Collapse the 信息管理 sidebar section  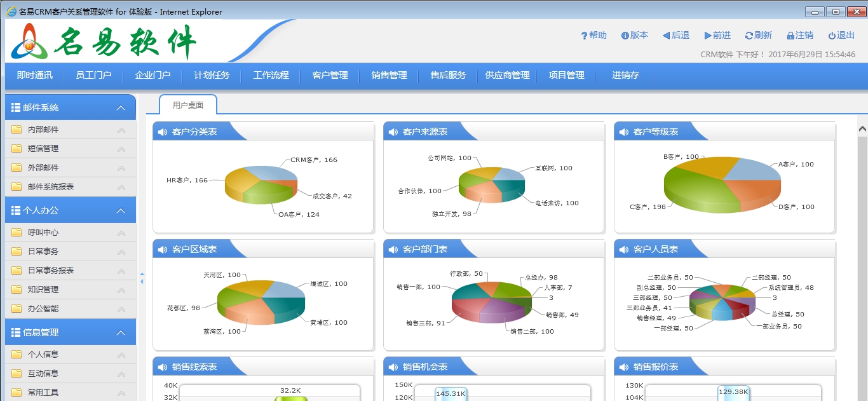tap(121, 332)
